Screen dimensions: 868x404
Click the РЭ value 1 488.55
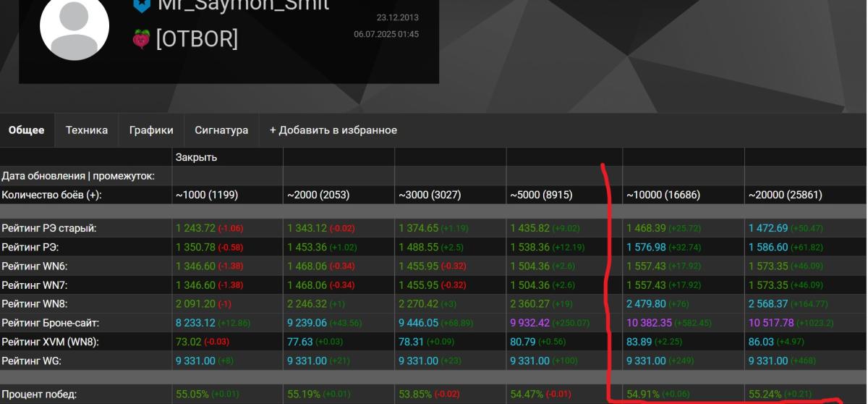point(420,247)
